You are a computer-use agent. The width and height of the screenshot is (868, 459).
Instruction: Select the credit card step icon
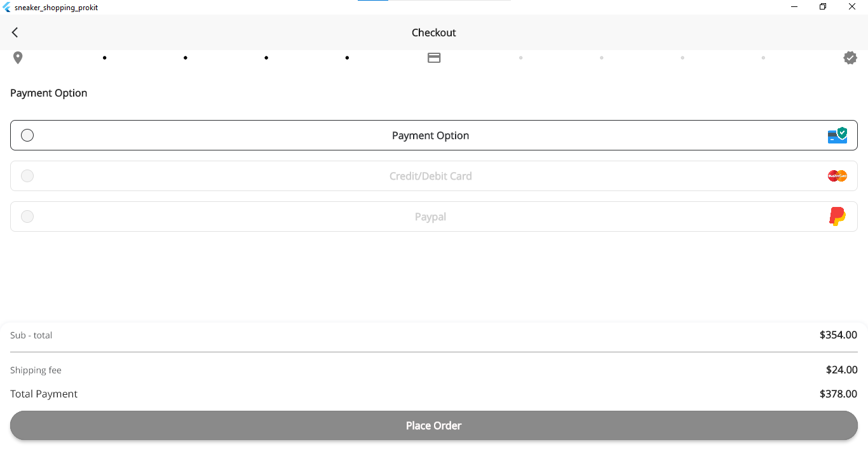pyautogui.click(x=434, y=57)
